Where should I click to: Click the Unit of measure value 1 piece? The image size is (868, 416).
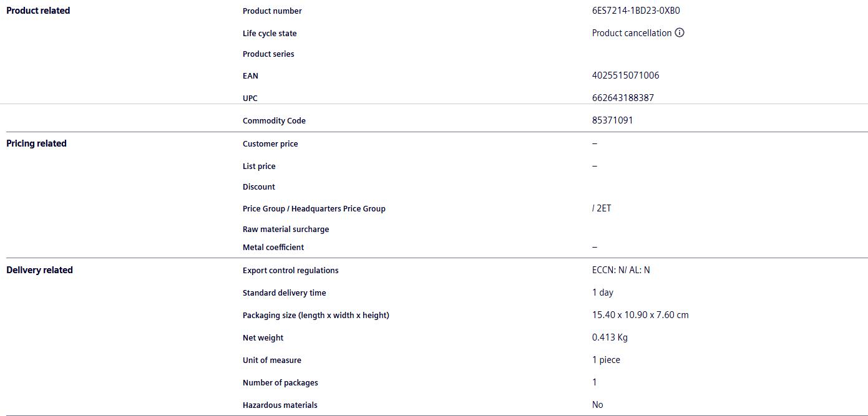click(x=606, y=360)
